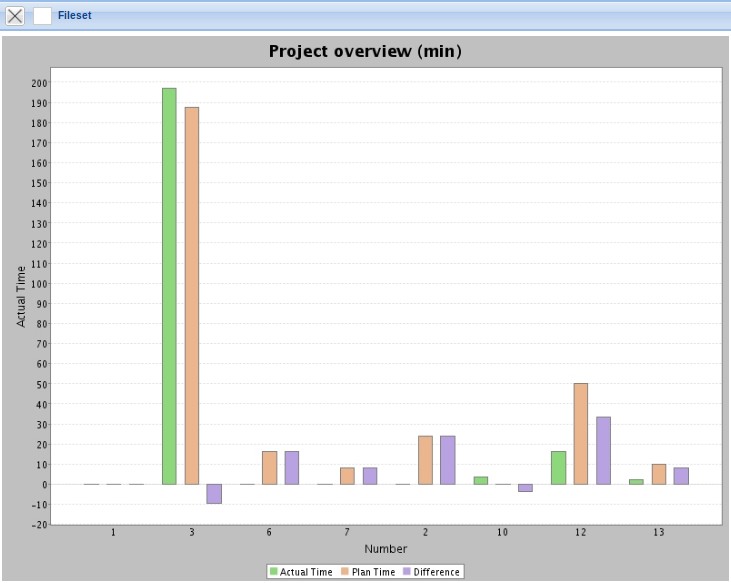Select the orange Plan Time bar for number 3

tap(192, 295)
